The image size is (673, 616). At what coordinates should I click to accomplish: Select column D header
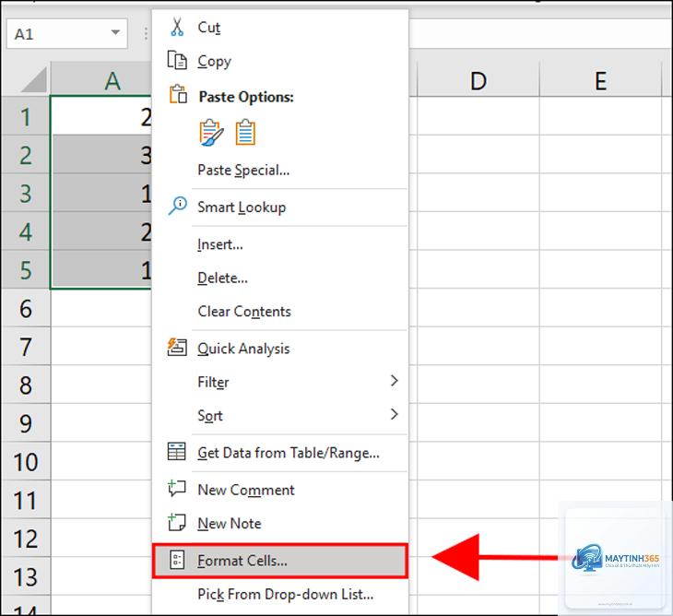click(x=478, y=80)
